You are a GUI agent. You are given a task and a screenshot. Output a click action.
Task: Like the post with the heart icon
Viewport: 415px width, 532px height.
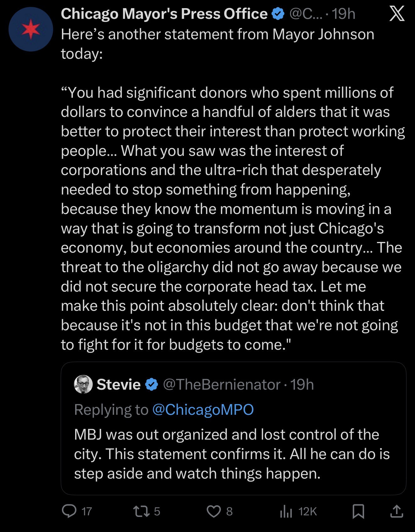[213, 511]
